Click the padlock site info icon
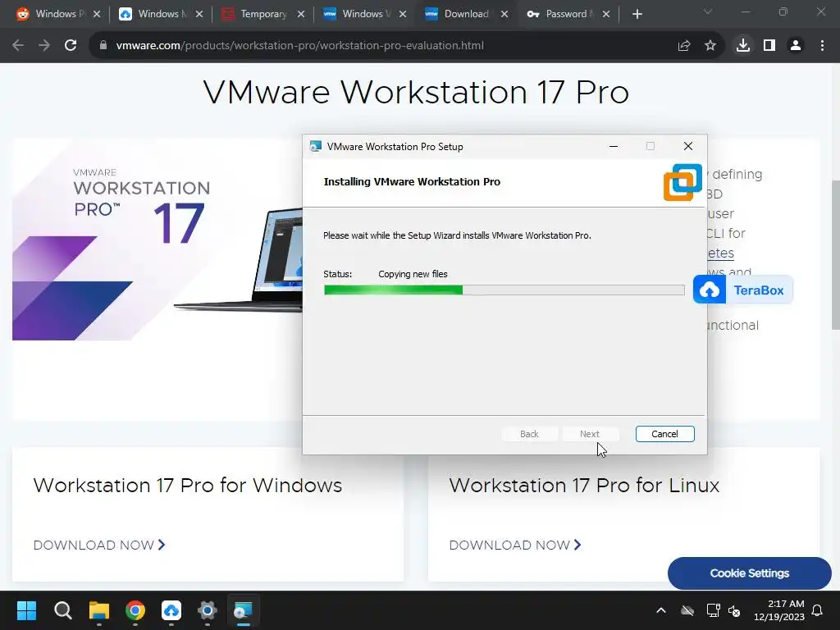Screen dimensions: 840x630 pos(103,46)
